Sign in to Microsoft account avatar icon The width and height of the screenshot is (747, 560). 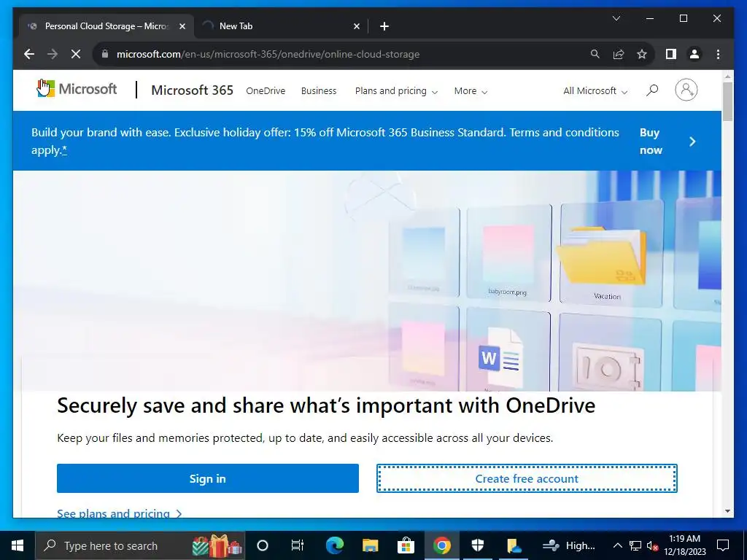tap(686, 90)
